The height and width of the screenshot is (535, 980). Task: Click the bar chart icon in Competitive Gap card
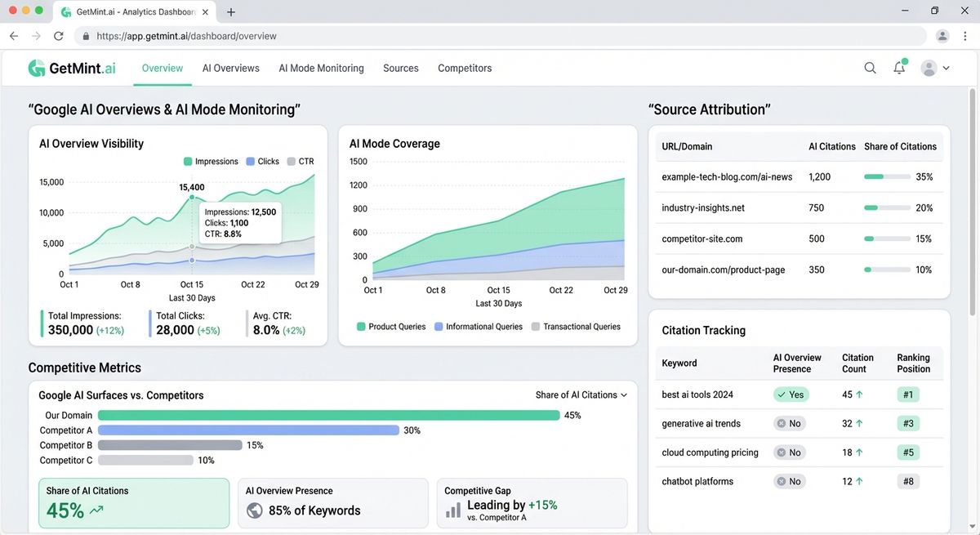click(x=454, y=509)
